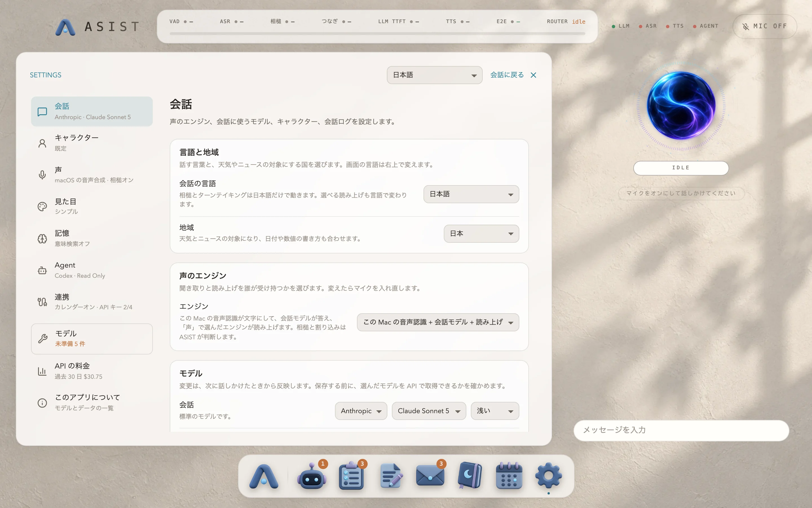Open the clipboard tasks icon in the dock
Screen dimensions: 812x508
coord(351,476)
